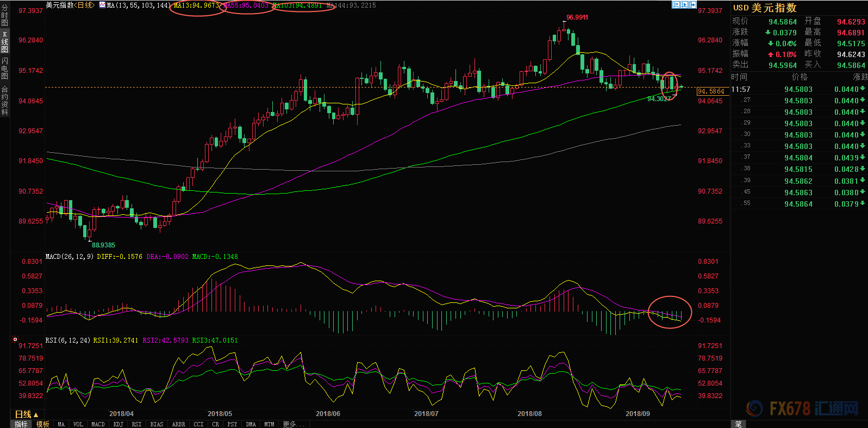The height and width of the screenshot is (428, 868).
Task: Click the 卖出 value 94.5964
Action: pos(783,65)
